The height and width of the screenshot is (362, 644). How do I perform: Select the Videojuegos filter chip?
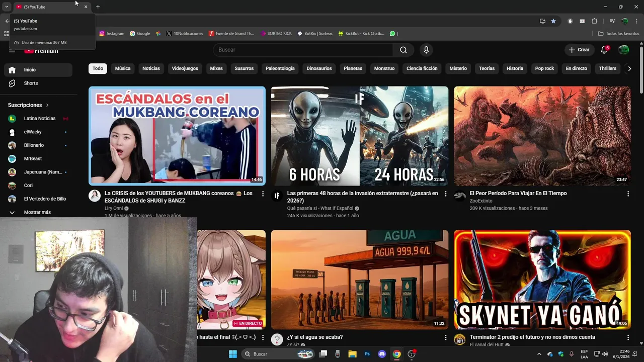(x=185, y=68)
